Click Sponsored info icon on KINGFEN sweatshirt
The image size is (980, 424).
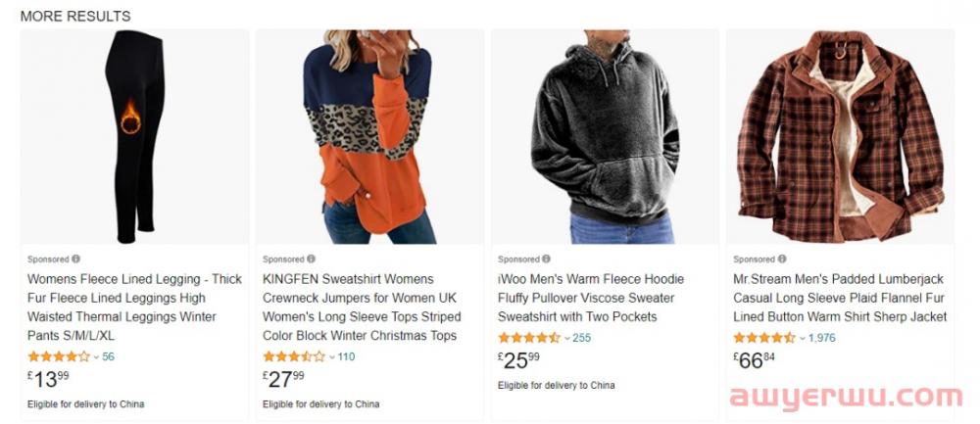pyautogui.click(x=311, y=259)
